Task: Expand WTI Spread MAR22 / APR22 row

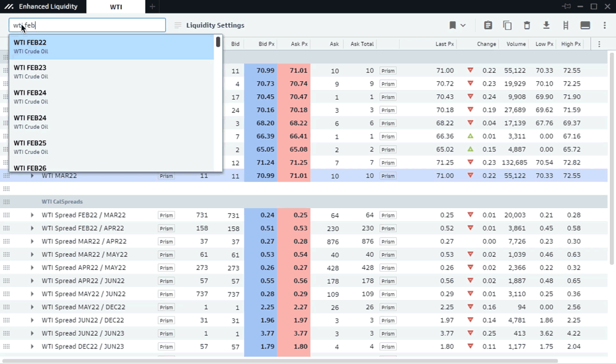Action: point(32,241)
